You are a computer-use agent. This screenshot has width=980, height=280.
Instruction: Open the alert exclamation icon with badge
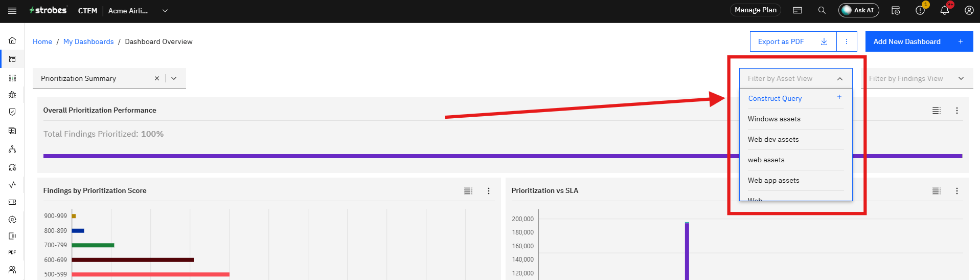click(920, 10)
